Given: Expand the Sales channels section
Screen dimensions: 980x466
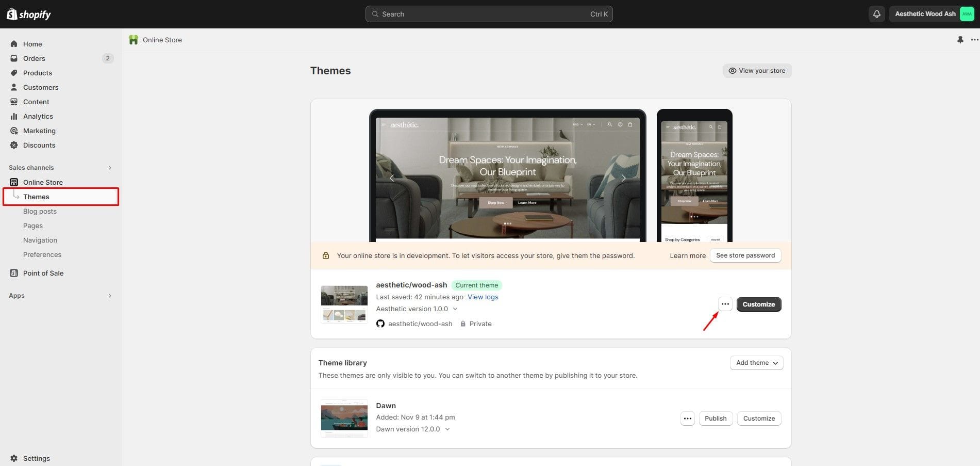Looking at the screenshot, I should (x=109, y=168).
